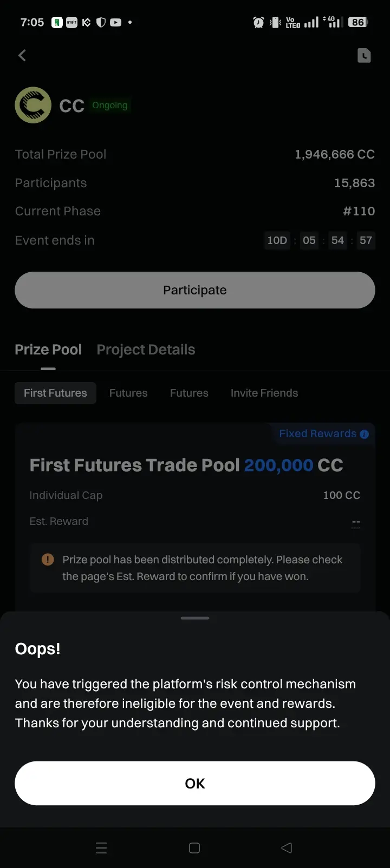390x868 pixels.
Task: Tap the CC coin logo
Action: 33,105
